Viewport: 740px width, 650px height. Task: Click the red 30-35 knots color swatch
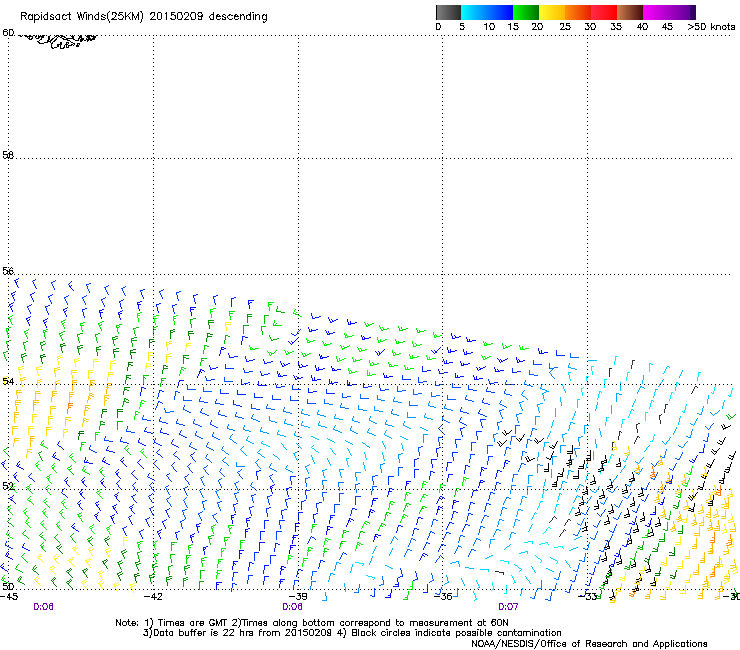(604, 12)
